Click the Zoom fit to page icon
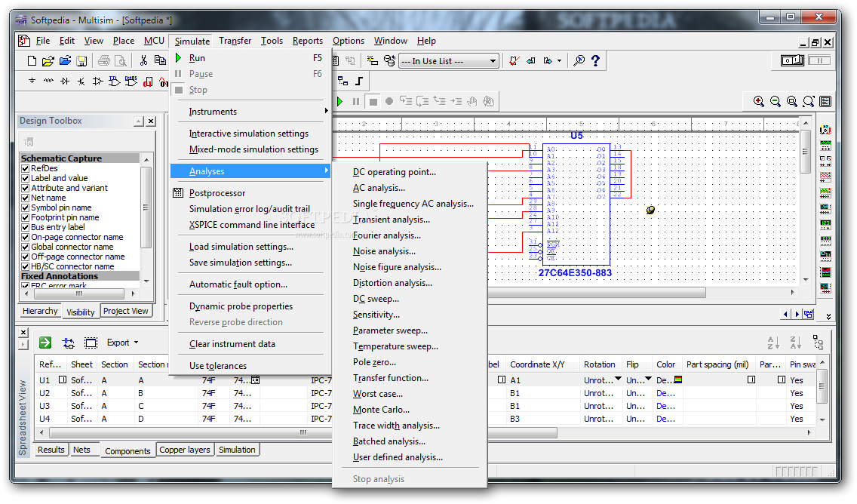The width and height of the screenshot is (857, 504). click(x=809, y=102)
